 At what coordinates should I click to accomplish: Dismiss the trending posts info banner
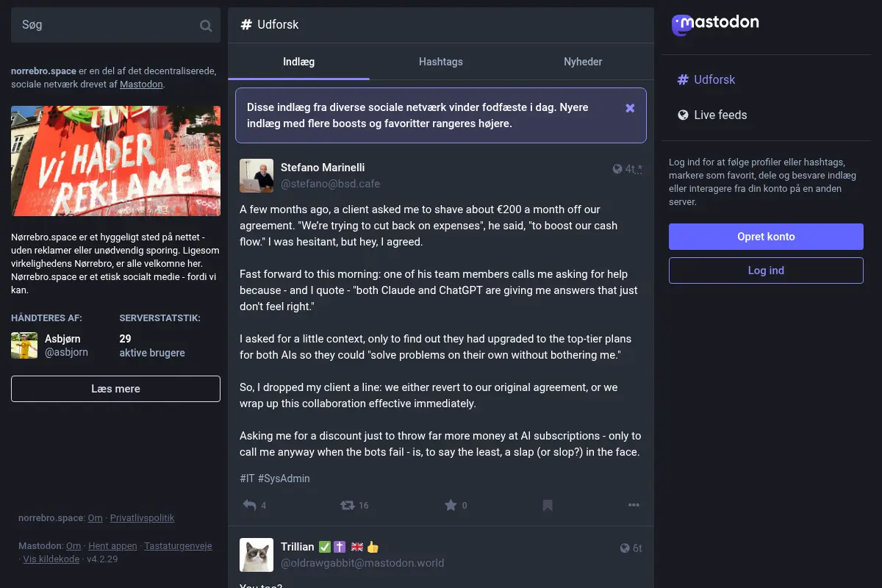[630, 108]
